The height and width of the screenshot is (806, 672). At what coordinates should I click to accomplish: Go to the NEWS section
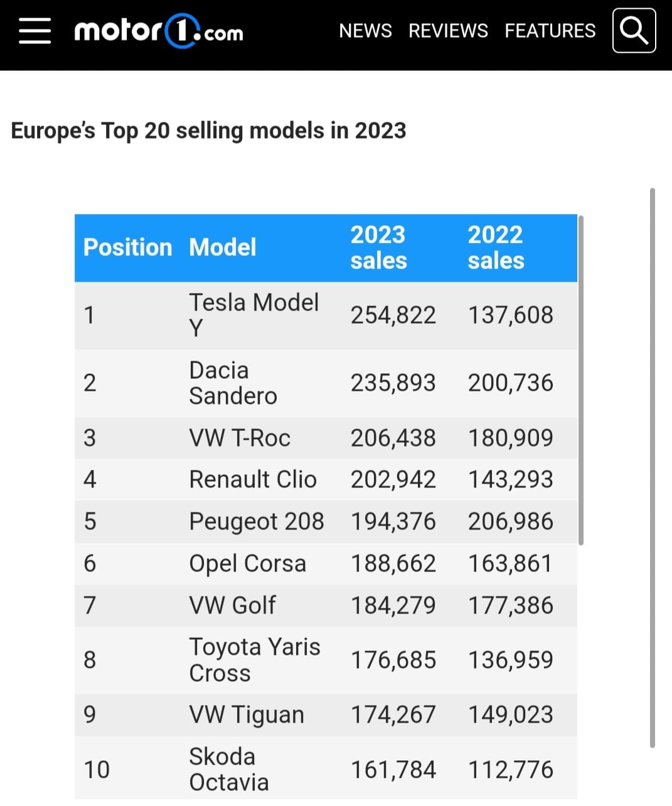point(365,31)
